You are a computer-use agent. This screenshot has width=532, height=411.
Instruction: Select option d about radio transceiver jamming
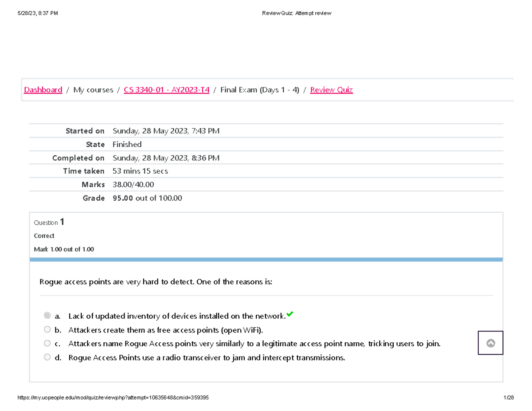tap(47, 356)
